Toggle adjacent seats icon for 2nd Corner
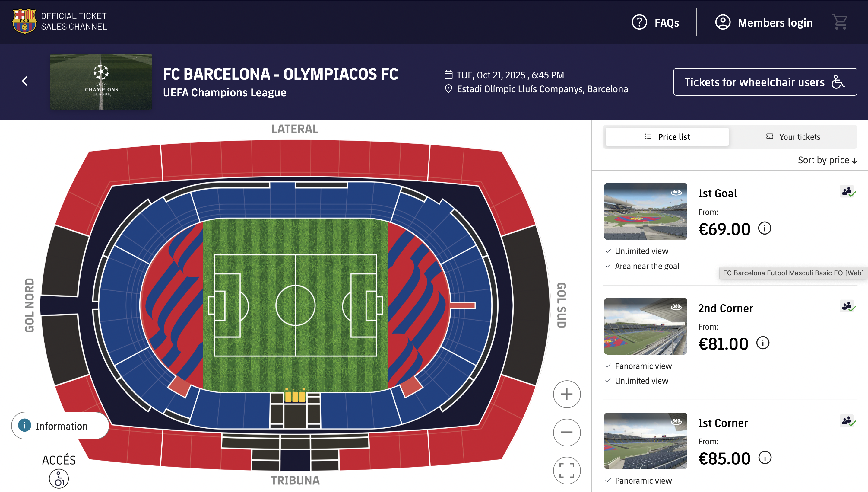The height and width of the screenshot is (492, 868). (x=848, y=306)
